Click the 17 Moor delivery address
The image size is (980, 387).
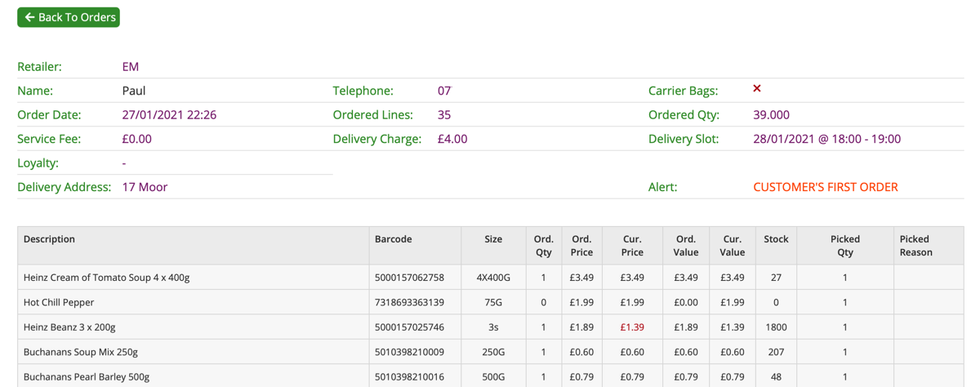145,187
